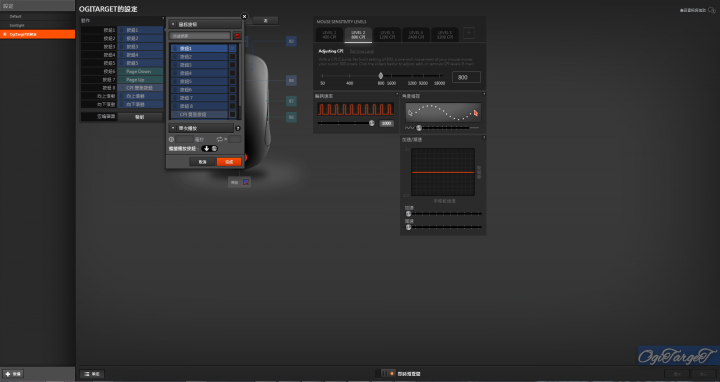This screenshot has width=720, height=382.
Task: Select the OgiTarget config in the sidebar
Action: point(38,34)
